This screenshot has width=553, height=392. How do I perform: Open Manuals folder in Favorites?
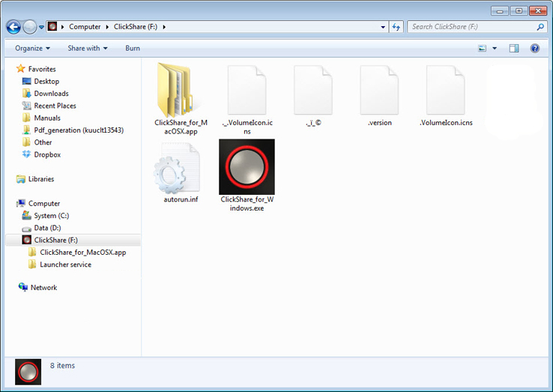(x=47, y=118)
